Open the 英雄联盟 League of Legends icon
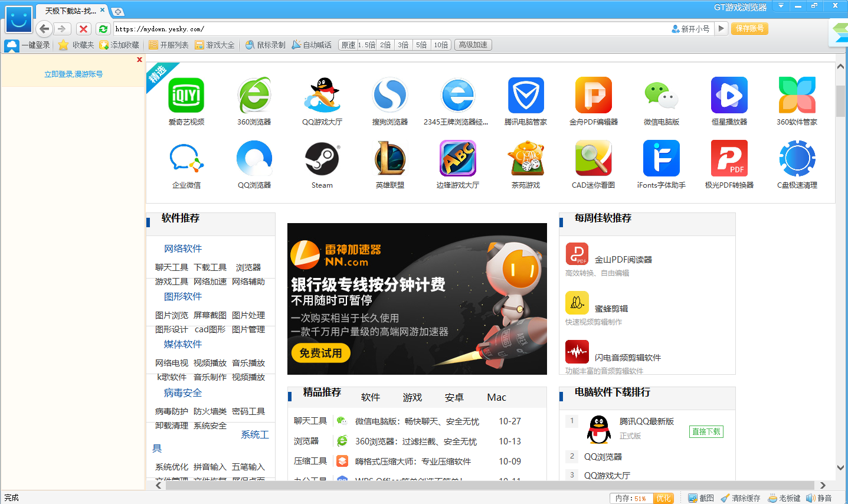 tap(390, 158)
